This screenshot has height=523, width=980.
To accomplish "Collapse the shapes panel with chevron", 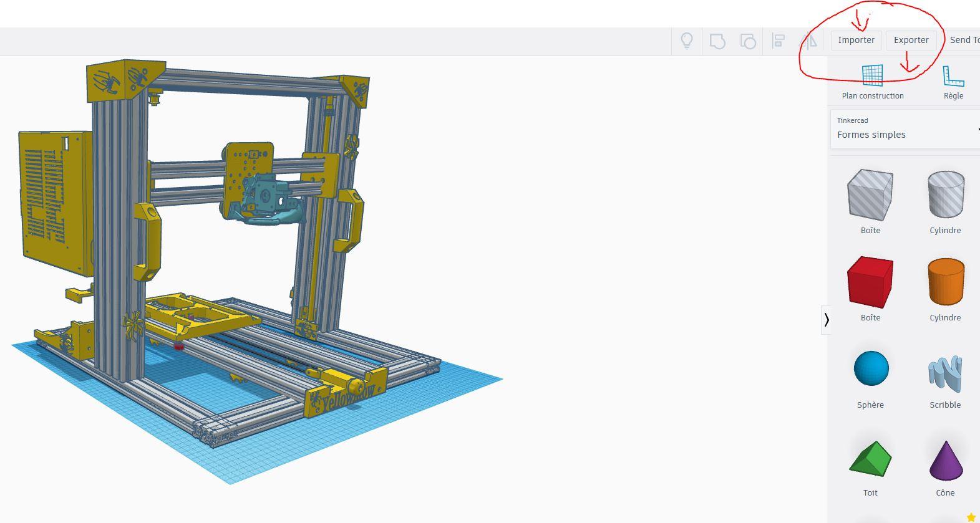I will coord(827,320).
